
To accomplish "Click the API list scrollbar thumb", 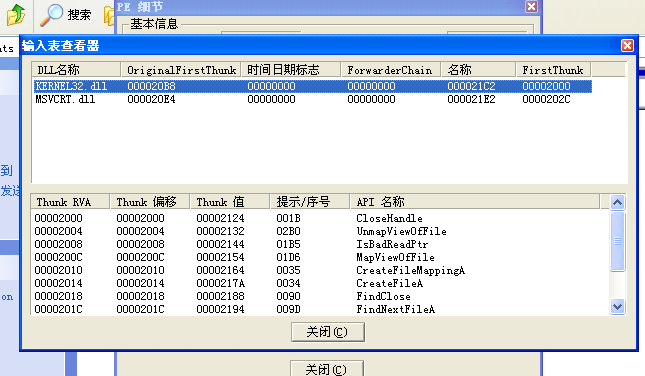I will pyautogui.click(x=617, y=241).
